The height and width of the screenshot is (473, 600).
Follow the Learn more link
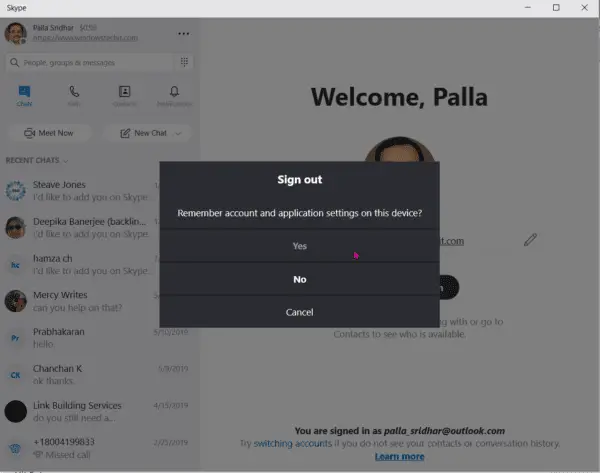click(x=399, y=457)
